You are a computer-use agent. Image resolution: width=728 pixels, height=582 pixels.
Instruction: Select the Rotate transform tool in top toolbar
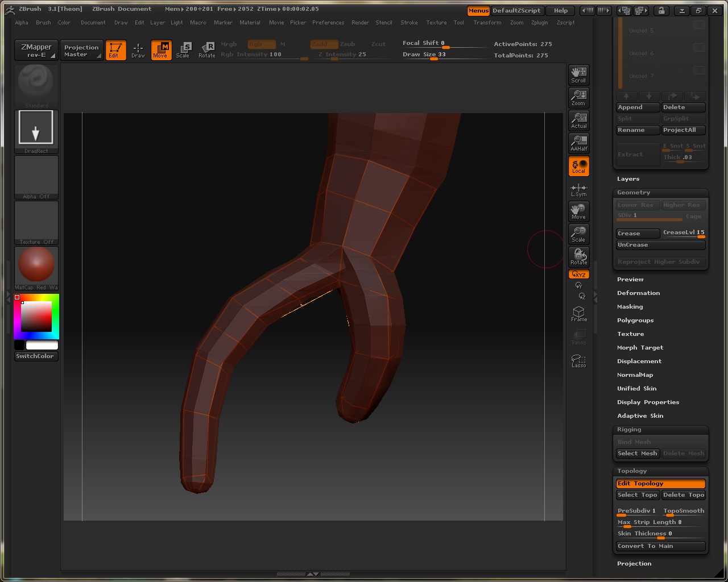pyautogui.click(x=207, y=50)
